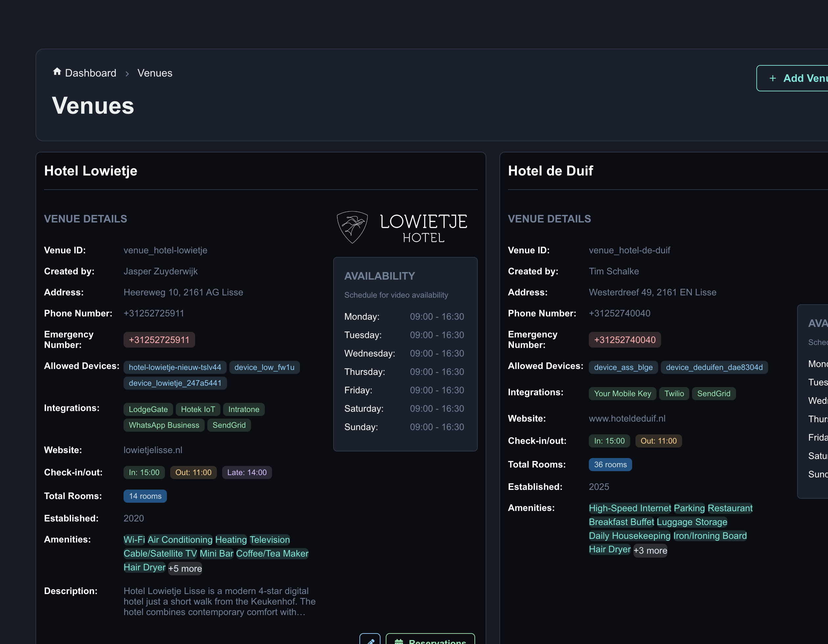Screen dimensions: 828x644
Task: Click the Parking amenity tag
Action: pos(689,508)
